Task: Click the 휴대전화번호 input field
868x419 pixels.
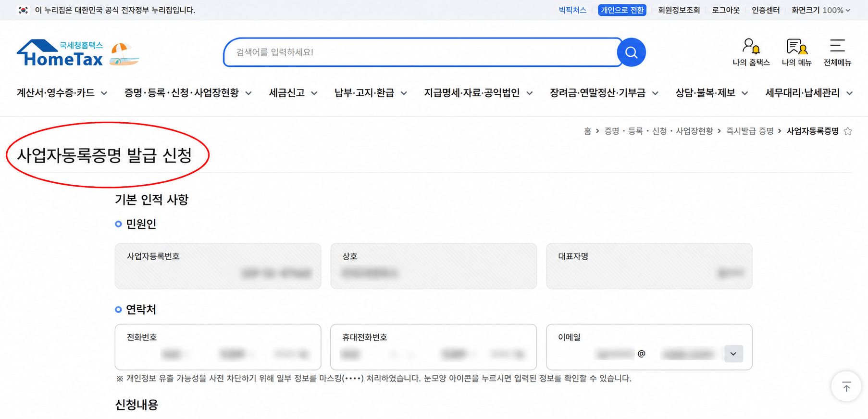Action: (x=434, y=347)
